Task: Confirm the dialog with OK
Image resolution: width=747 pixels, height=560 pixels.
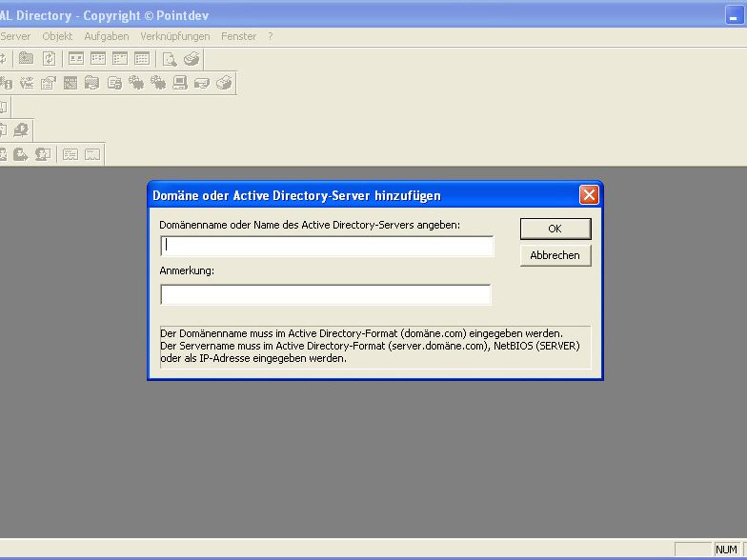Action: tap(555, 229)
